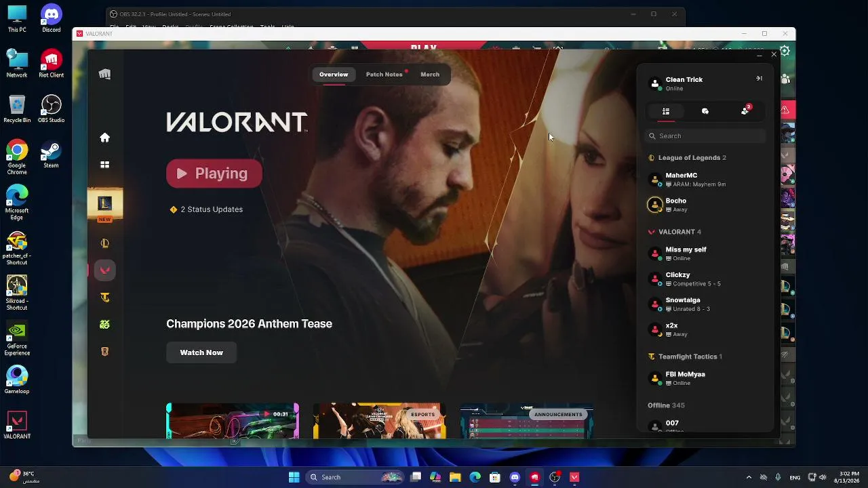Collapse the League of Legends friends group

click(x=688, y=158)
